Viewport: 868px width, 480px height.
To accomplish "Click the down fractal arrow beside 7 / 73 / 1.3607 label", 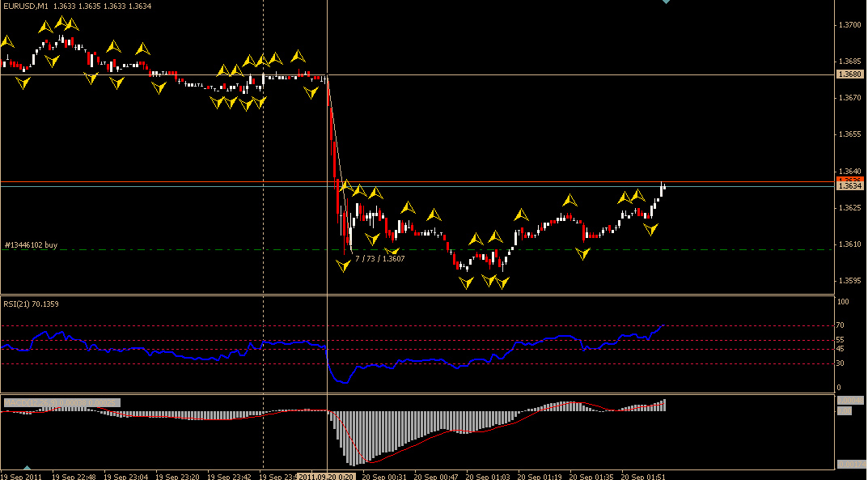I will pos(344,265).
